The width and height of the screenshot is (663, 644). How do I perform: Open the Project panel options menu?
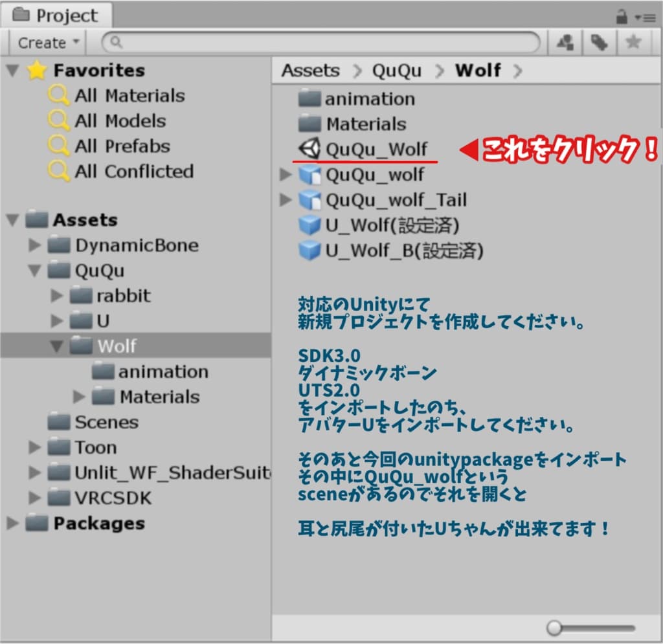pos(645,17)
